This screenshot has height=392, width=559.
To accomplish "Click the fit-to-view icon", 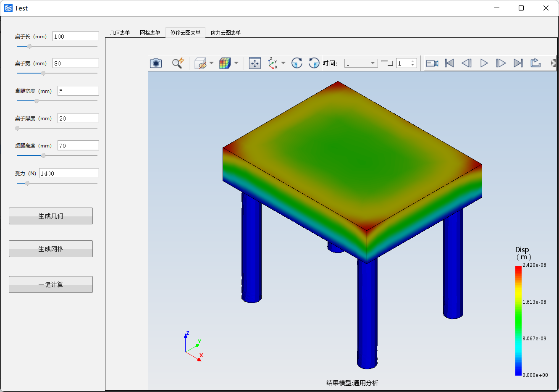I will (x=255, y=63).
